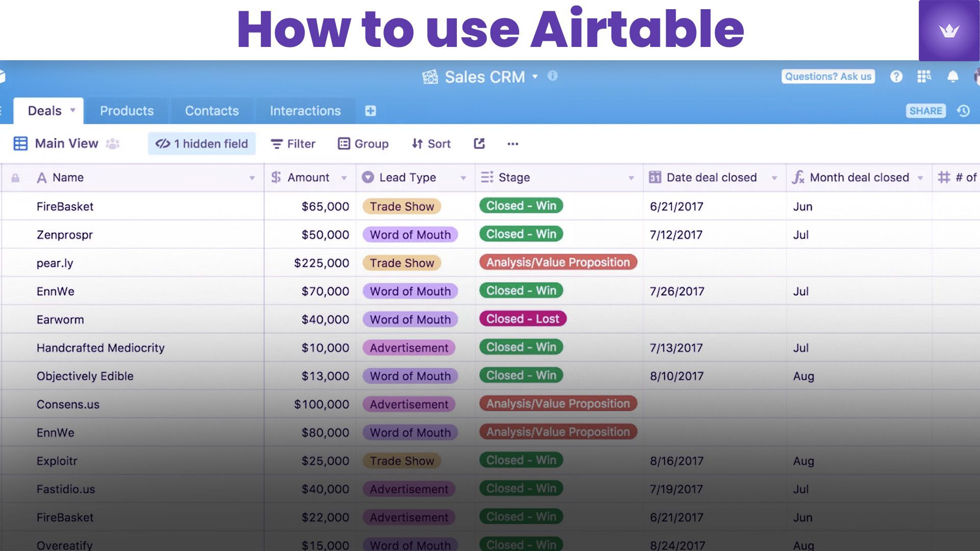Screen dimensions: 980x551
Task: Click Trade Show tag in FireBasket $65,000 row
Action: [402, 207]
